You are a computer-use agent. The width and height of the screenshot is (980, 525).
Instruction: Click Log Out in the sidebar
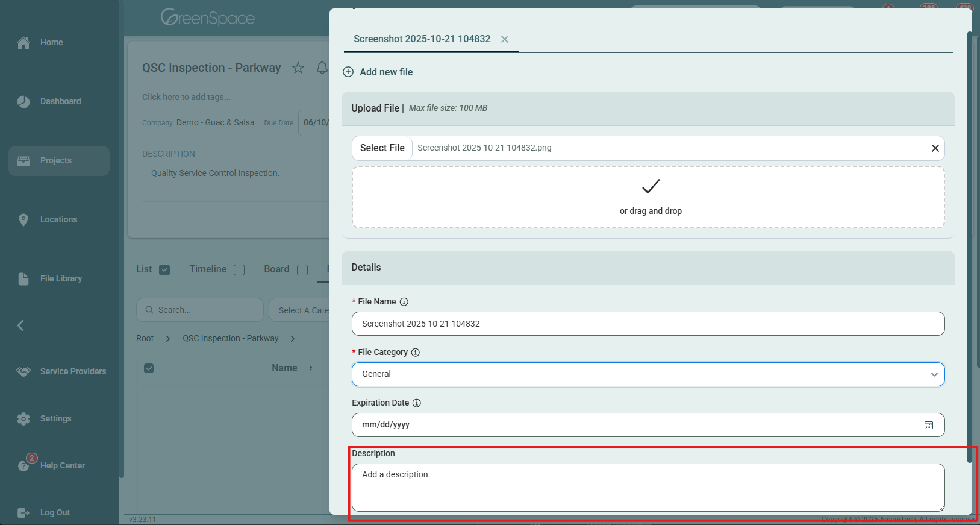pyautogui.click(x=43, y=513)
